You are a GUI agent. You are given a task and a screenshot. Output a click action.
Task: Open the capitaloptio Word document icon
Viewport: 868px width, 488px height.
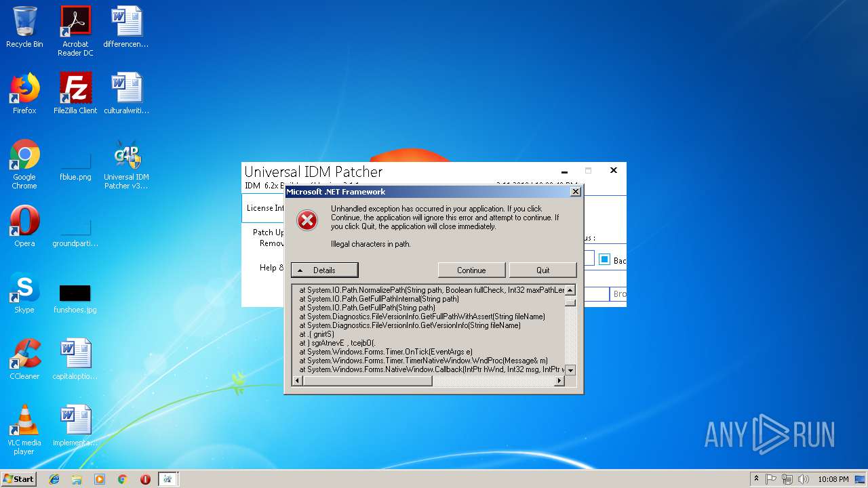click(75, 359)
